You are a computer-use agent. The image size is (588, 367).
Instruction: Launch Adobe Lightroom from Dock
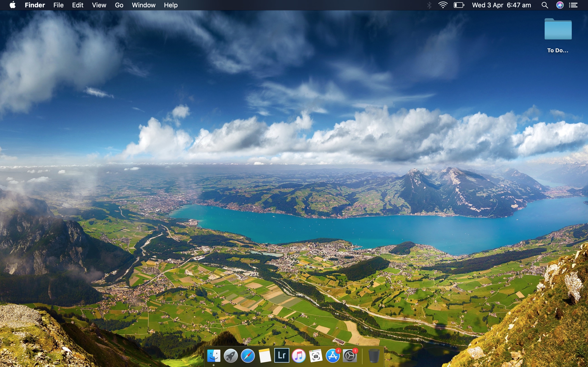pyautogui.click(x=282, y=355)
